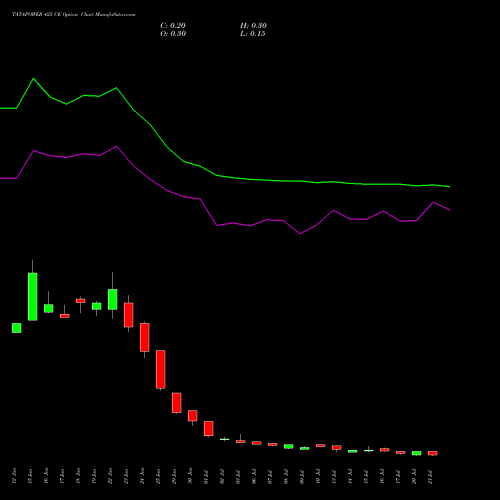Click the close value 'C: 0.20'
This screenshot has width=500, height=500.
pyautogui.click(x=173, y=26)
